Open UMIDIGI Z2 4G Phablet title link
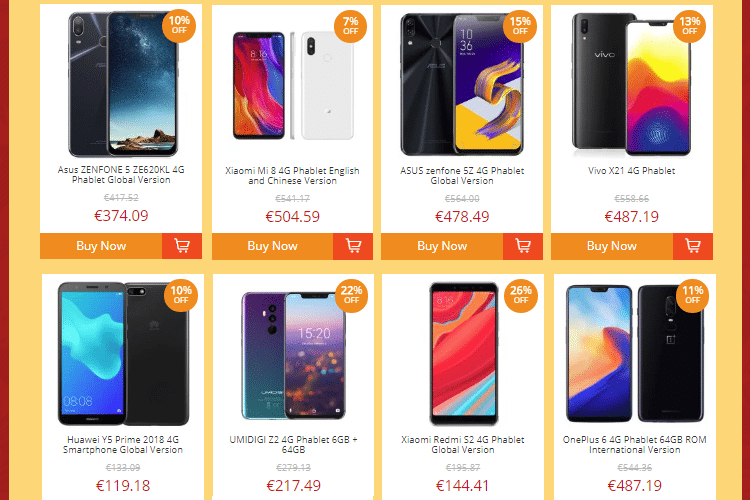The image size is (750, 500). point(293,444)
